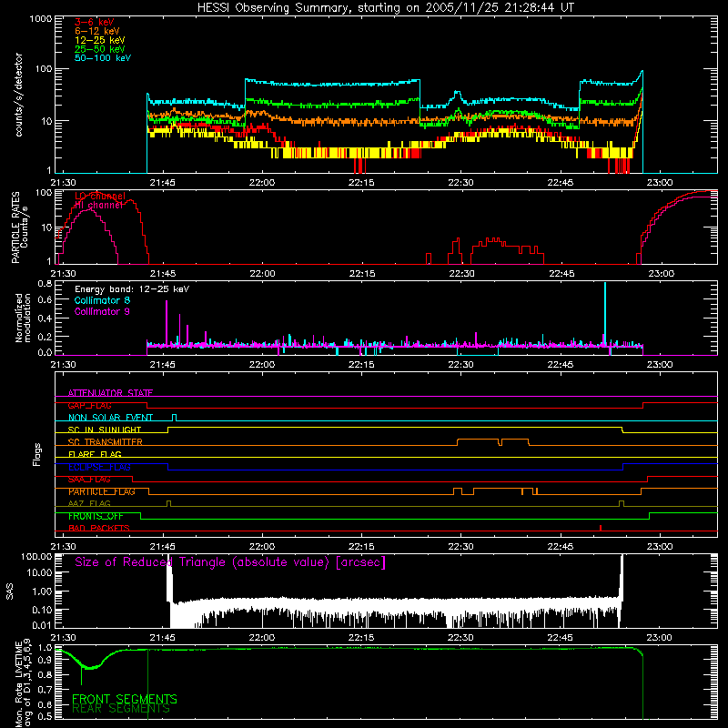Select the Collimator 8 legend entry
The width and height of the screenshot is (728, 728).
103,300
